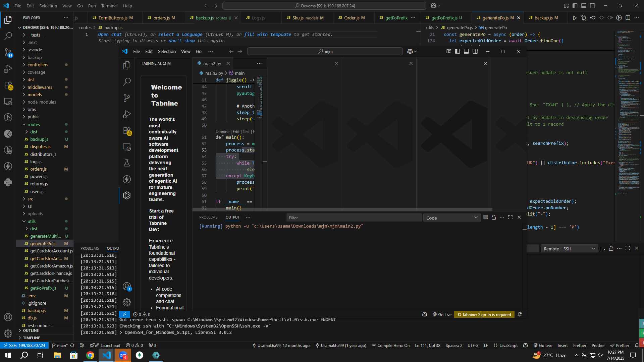Open Remote - SSH output channel dropdown

(x=569, y=249)
